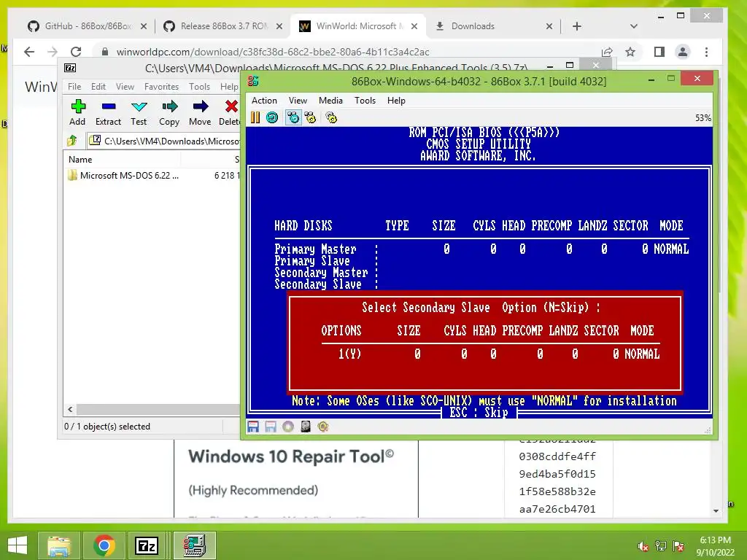Open Chrome profile avatar

coord(683,52)
